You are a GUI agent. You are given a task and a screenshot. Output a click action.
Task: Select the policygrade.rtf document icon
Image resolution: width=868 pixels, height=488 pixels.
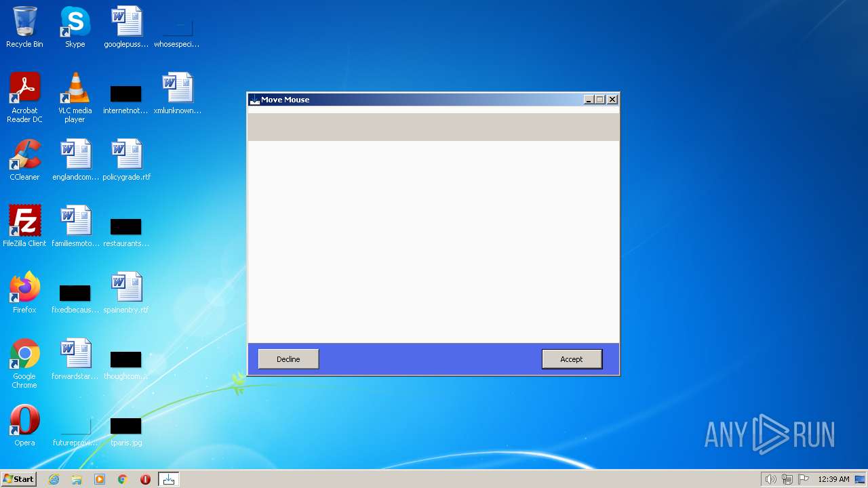tap(126, 160)
